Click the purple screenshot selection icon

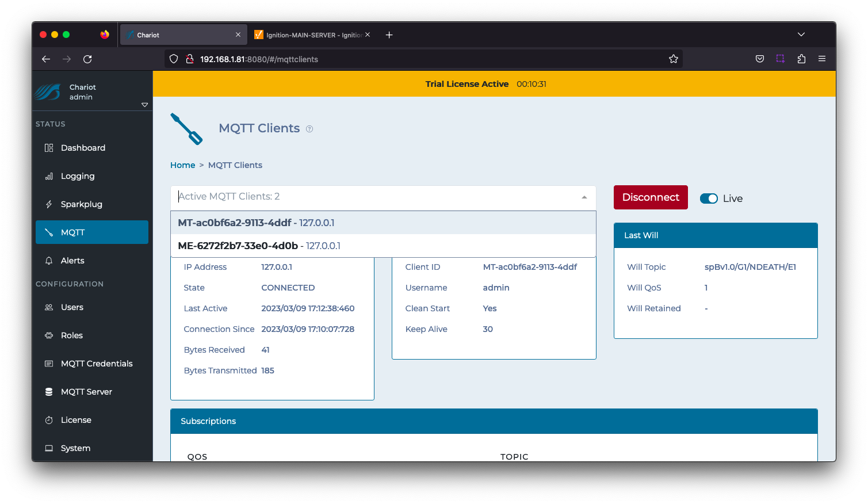(781, 59)
